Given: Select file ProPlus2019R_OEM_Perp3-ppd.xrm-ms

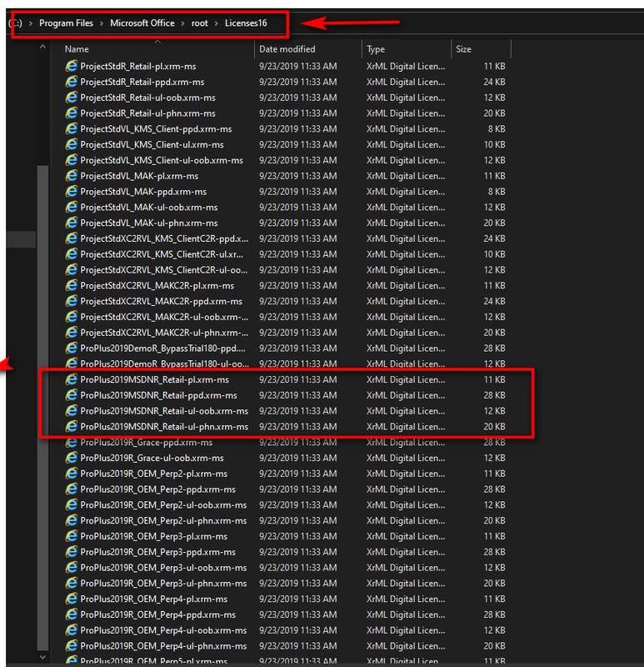Looking at the screenshot, I should point(157,552).
